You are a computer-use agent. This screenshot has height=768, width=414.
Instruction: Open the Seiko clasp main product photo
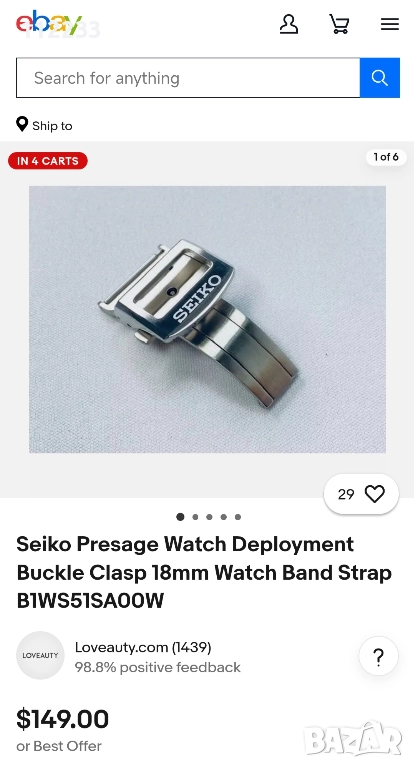point(207,319)
